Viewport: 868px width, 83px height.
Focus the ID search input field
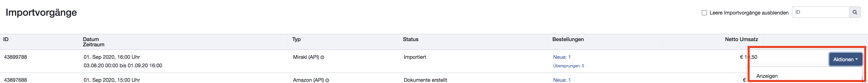point(820,12)
